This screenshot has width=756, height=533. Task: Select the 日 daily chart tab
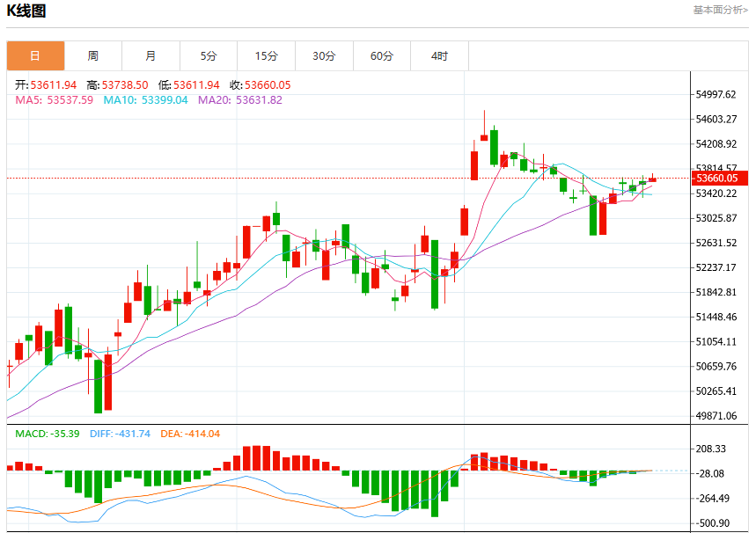pos(36,56)
